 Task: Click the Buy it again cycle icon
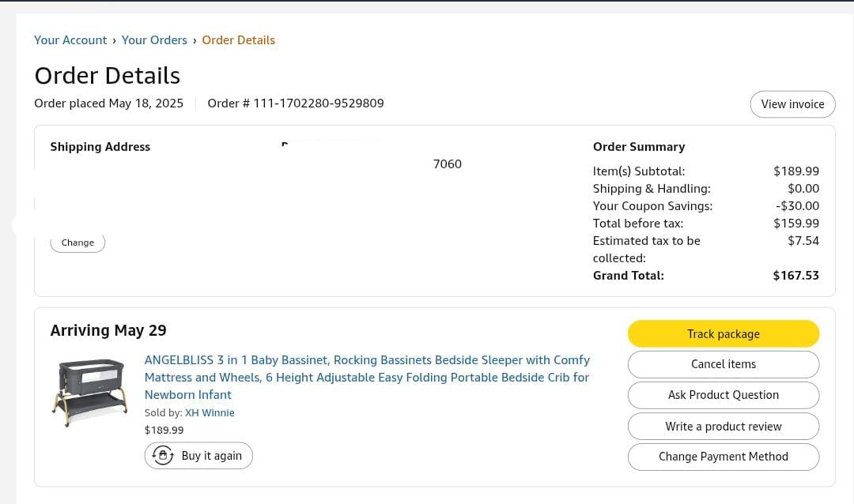tap(163, 456)
